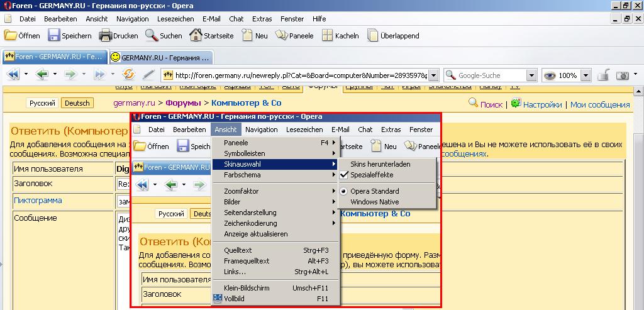This screenshot has width=644, height=310.
Task: Choose Klein-Bildschirm in the Ansicht menu
Action: pyautogui.click(x=276, y=288)
